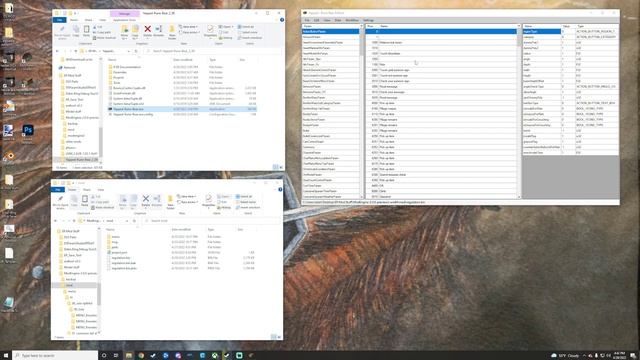Click Copy icon in Yapped Rune Bear folder ribbon
Screen dimensions: 640x360
(x=76, y=31)
